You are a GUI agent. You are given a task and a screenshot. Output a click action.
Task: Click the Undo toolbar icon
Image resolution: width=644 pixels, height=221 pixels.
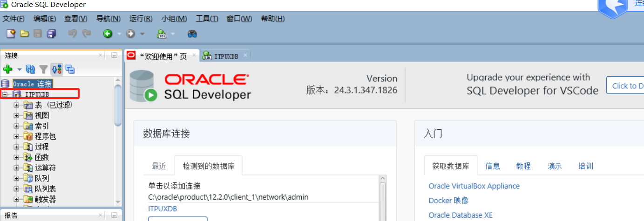pos(72,33)
